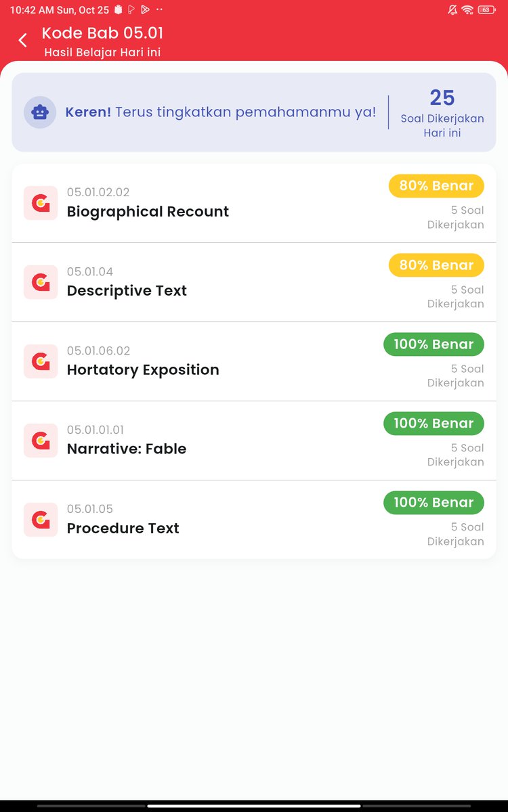Screen dimensions: 508x812
Task: Tap the robot mascot icon
Action: tap(40, 112)
